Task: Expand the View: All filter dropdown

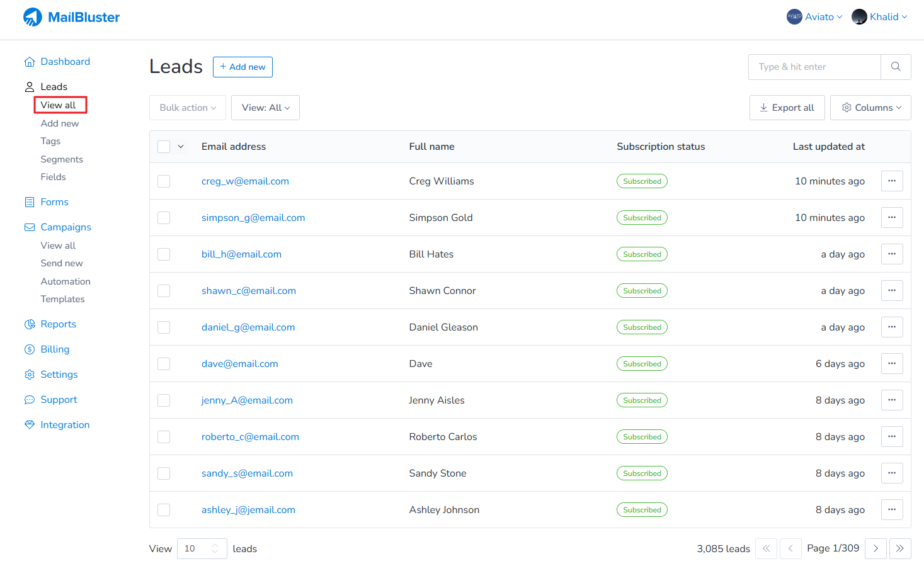Action: [265, 108]
